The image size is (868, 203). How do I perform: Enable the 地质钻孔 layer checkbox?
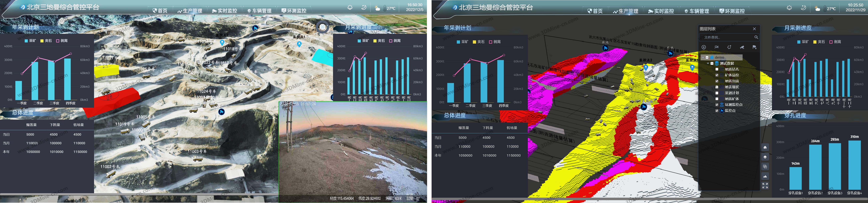717,69
